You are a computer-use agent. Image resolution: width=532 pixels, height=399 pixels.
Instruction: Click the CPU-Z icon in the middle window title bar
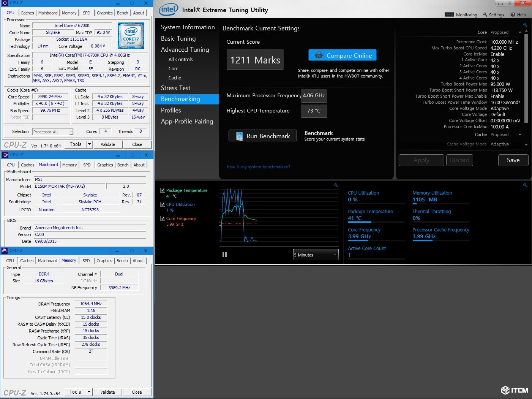(5, 155)
